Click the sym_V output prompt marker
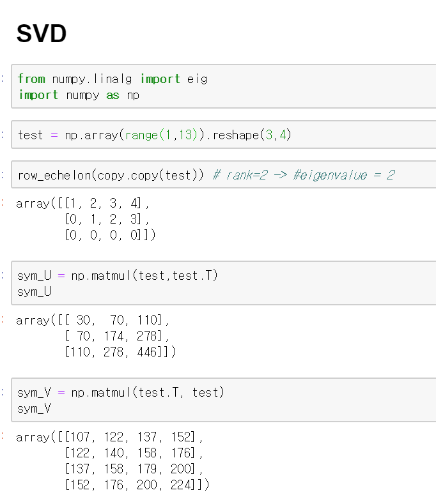436x504 pixels. [3, 436]
